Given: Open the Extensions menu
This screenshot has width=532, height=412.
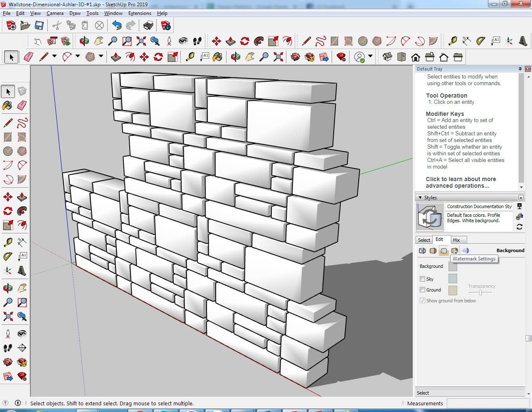Looking at the screenshot, I should [140, 13].
